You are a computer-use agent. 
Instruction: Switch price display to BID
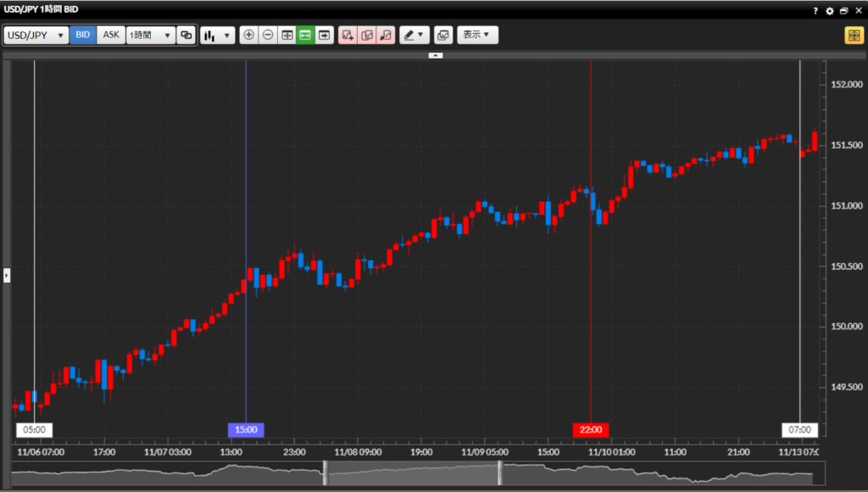[82, 36]
